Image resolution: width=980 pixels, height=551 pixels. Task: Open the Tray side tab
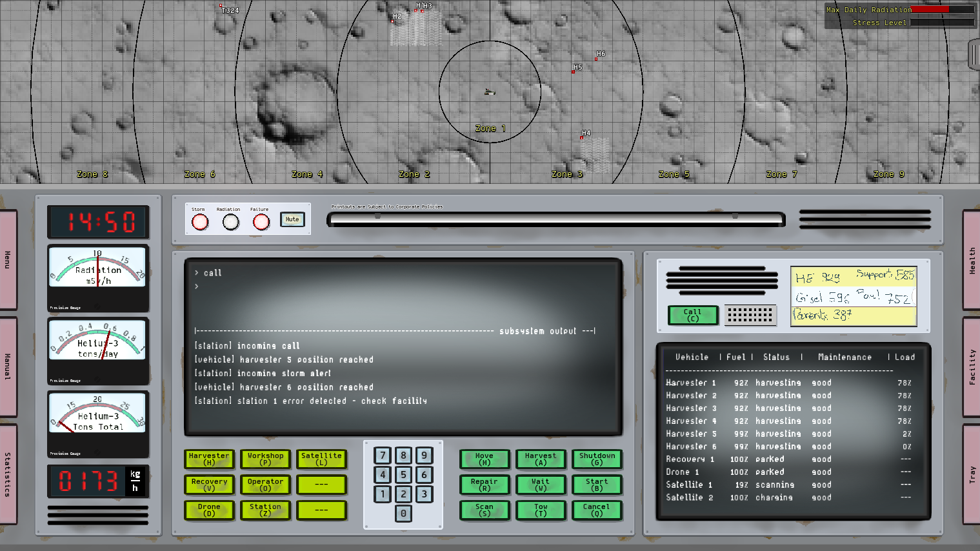point(972,474)
